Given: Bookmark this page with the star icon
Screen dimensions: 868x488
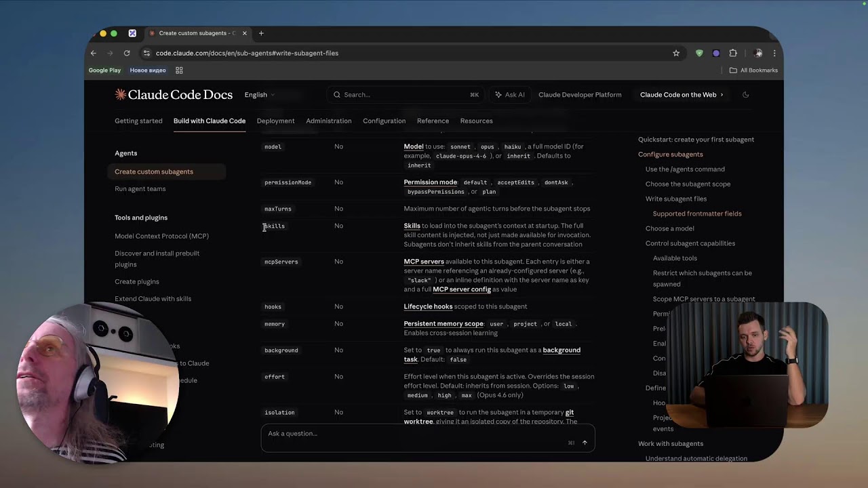Looking at the screenshot, I should 676,53.
